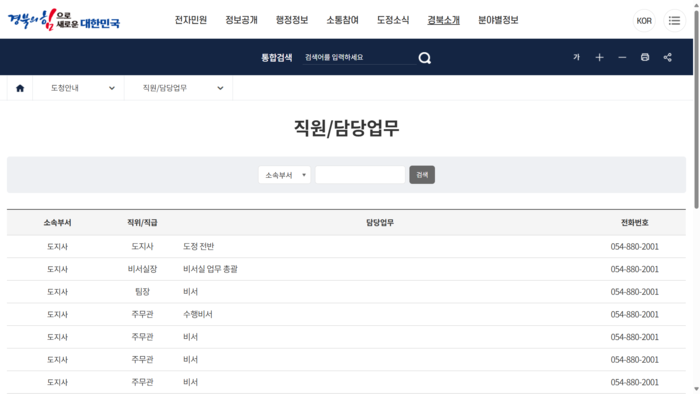700x394 pixels.
Task: Expand the 직원/담당업무 breadcrumb dropdown
Action: point(179,88)
